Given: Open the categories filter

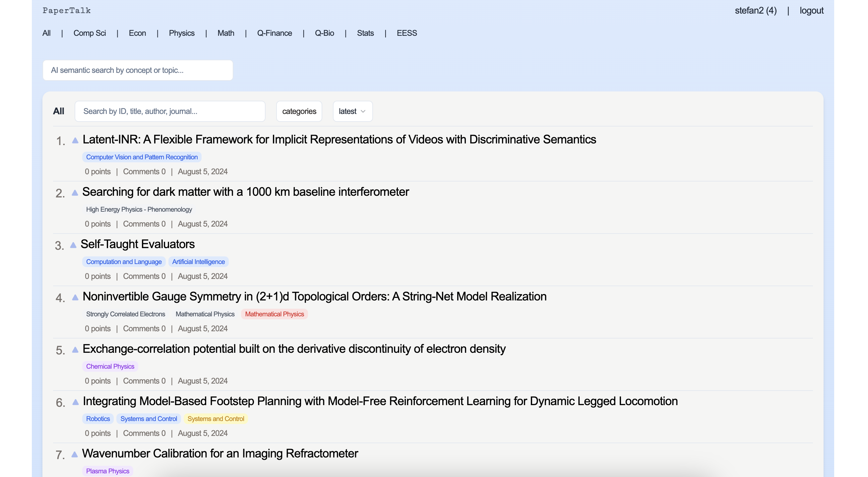Looking at the screenshot, I should tap(299, 111).
